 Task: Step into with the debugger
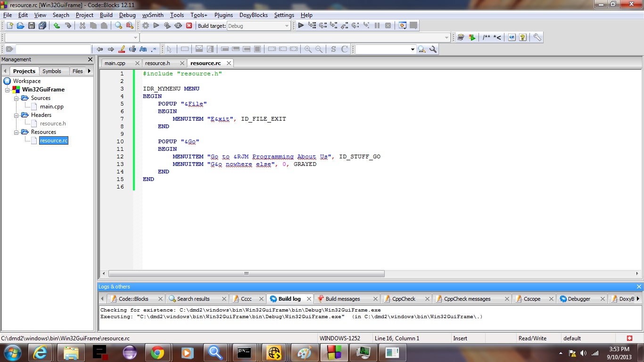(333, 25)
